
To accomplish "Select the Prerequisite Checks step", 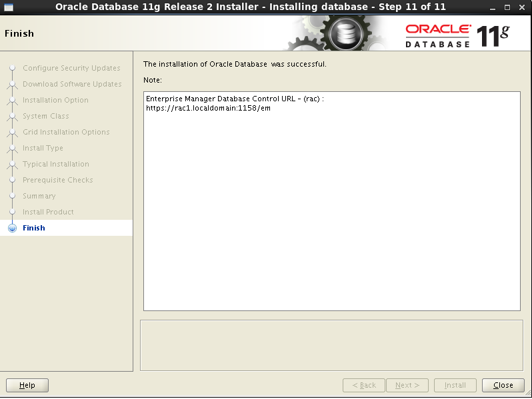I will point(58,180).
